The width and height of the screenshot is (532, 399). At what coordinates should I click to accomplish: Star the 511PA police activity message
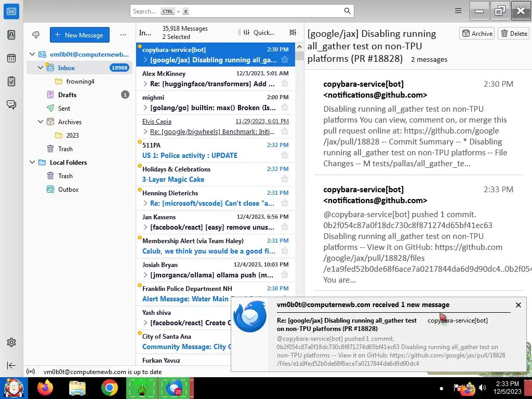[x=285, y=155]
